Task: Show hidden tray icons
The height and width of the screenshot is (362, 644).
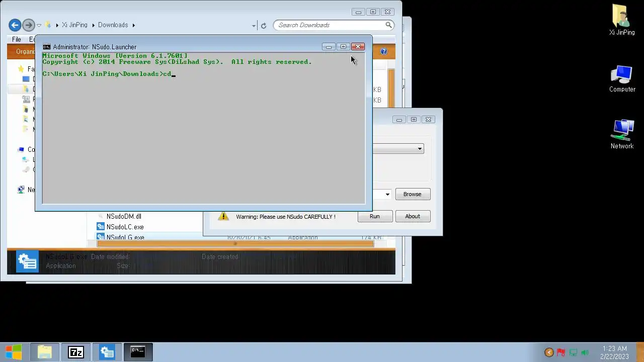Action: click(549, 352)
